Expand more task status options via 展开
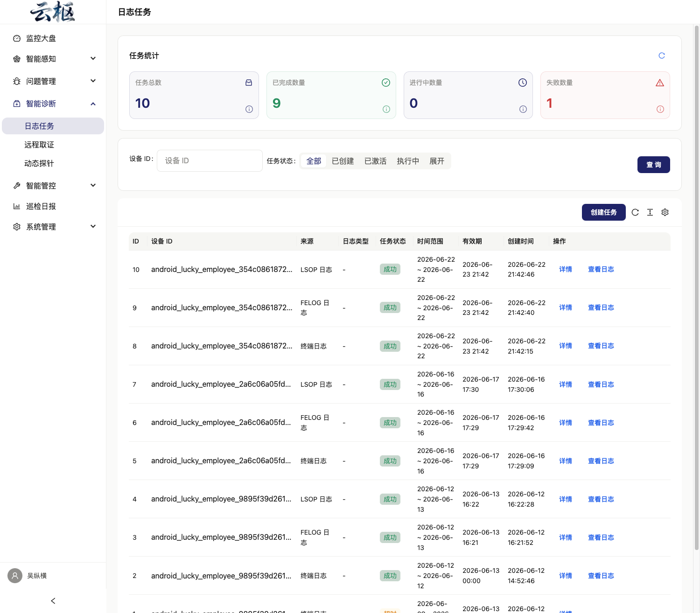The width and height of the screenshot is (700, 613). pyautogui.click(x=437, y=161)
